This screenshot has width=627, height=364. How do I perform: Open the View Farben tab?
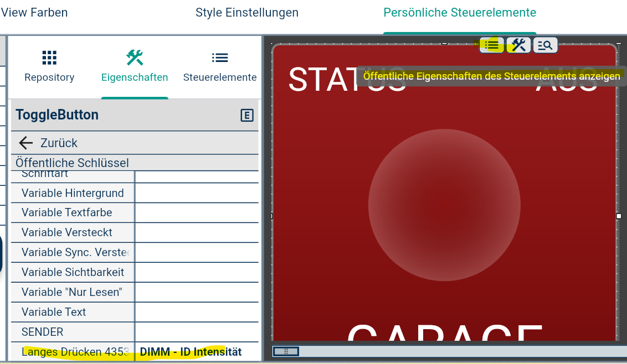click(x=34, y=13)
